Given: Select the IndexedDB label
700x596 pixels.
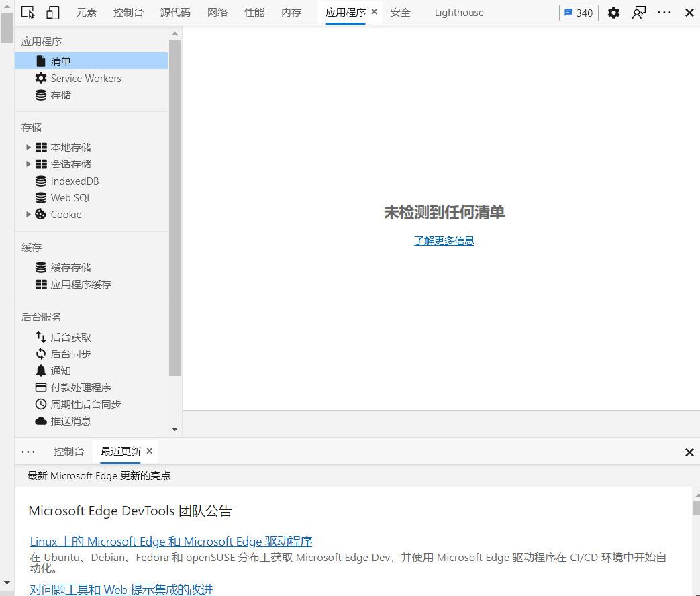Looking at the screenshot, I should tap(74, 181).
